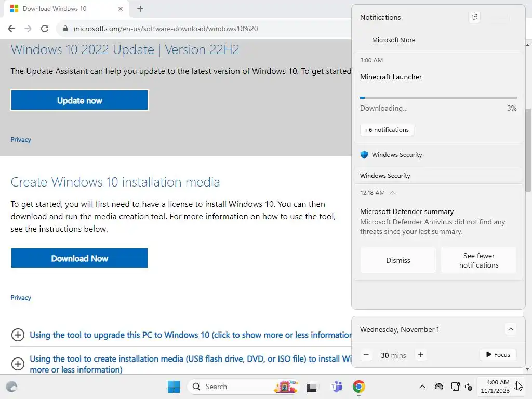
Task: Show hidden system tray icons
Action: pyautogui.click(x=422, y=387)
